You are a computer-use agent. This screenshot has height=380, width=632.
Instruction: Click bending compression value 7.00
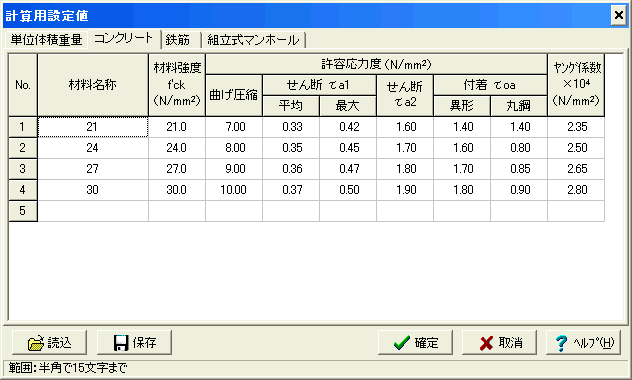[234, 127]
